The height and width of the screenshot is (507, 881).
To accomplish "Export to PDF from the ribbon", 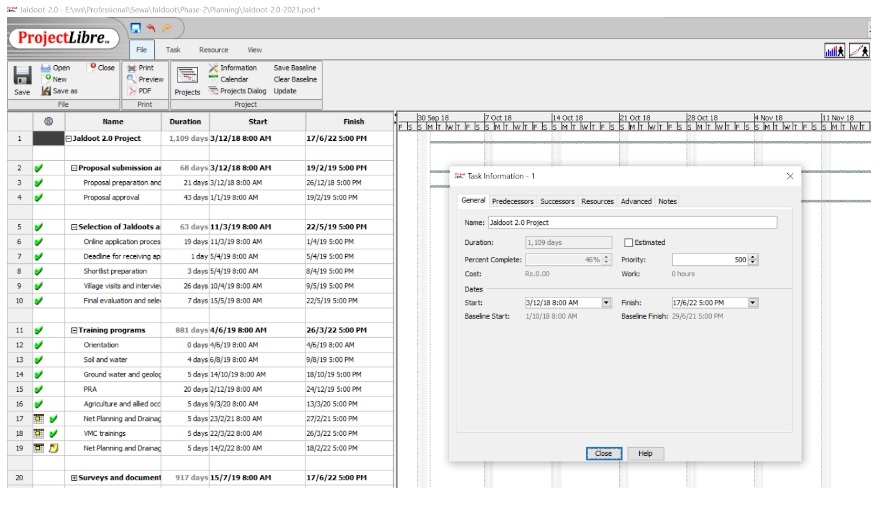I will pyautogui.click(x=140, y=91).
